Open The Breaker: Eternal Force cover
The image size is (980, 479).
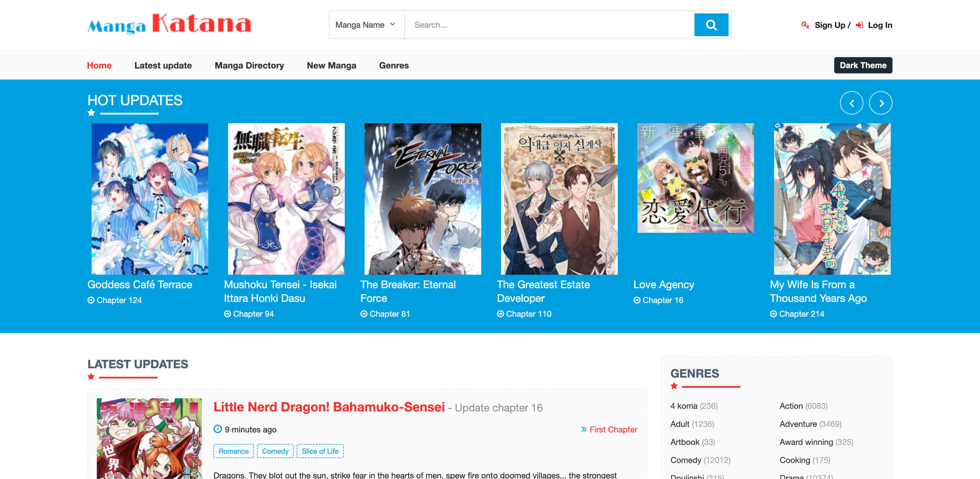tap(423, 199)
